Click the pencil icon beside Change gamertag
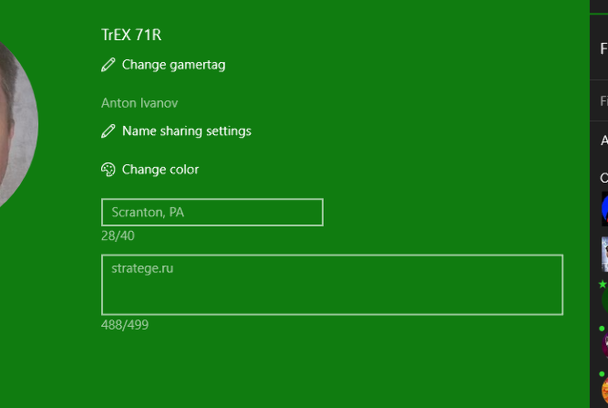The height and width of the screenshot is (408, 608). click(x=108, y=65)
